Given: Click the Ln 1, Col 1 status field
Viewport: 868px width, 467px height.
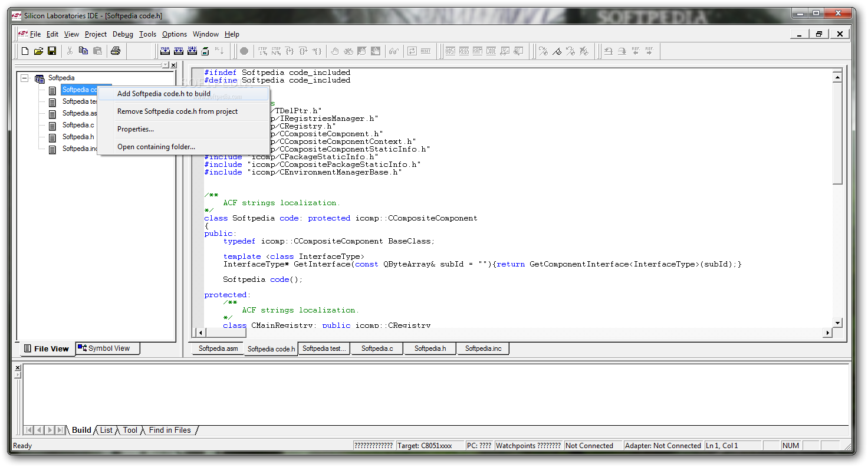Looking at the screenshot, I should tap(733, 446).
